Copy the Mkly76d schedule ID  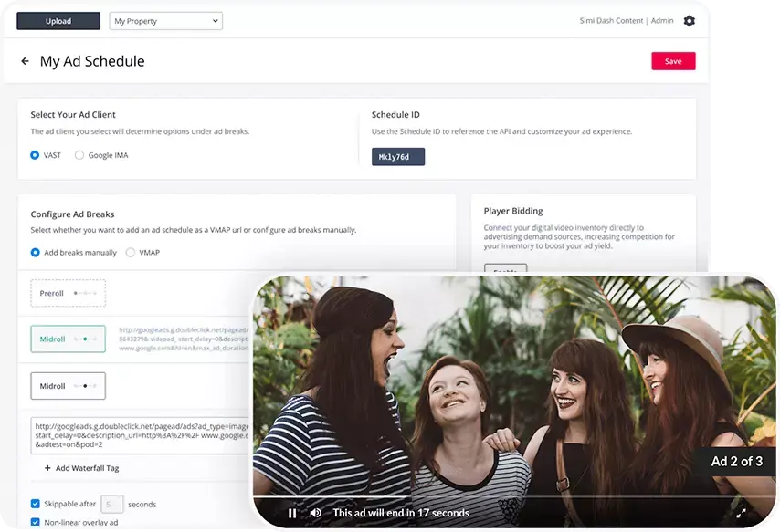pyautogui.click(x=398, y=157)
